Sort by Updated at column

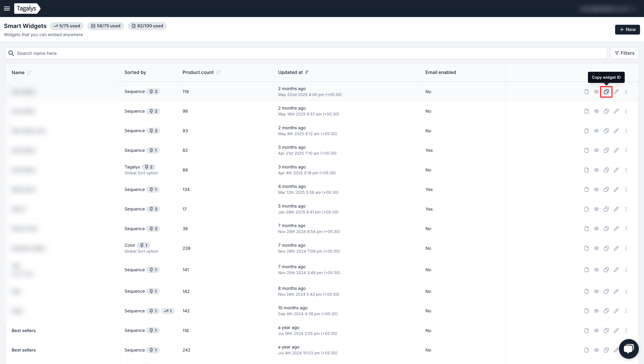tap(307, 72)
